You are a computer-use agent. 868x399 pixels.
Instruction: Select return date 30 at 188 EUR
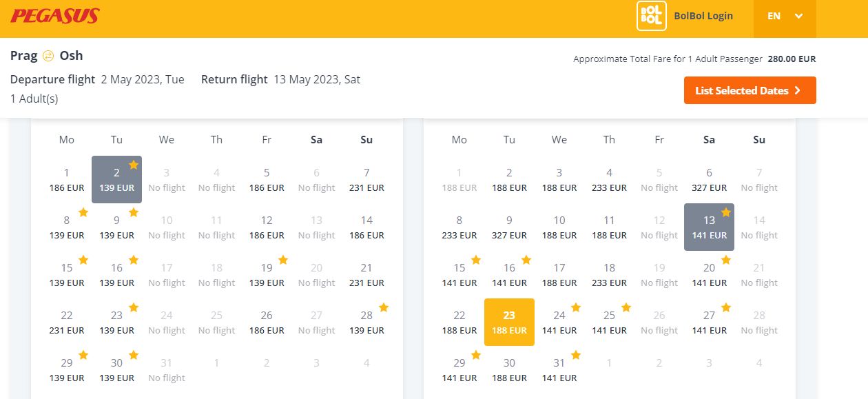(x=509, y=369)
